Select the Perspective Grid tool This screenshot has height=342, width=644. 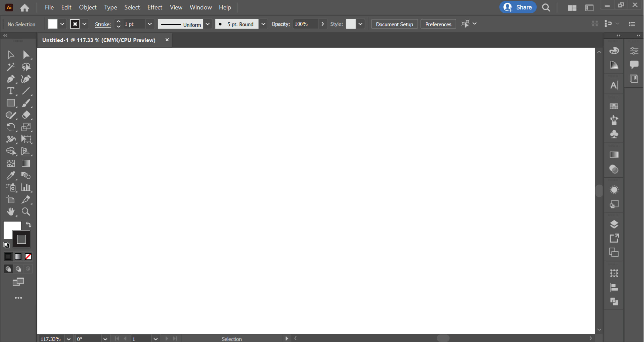point(26,151)
